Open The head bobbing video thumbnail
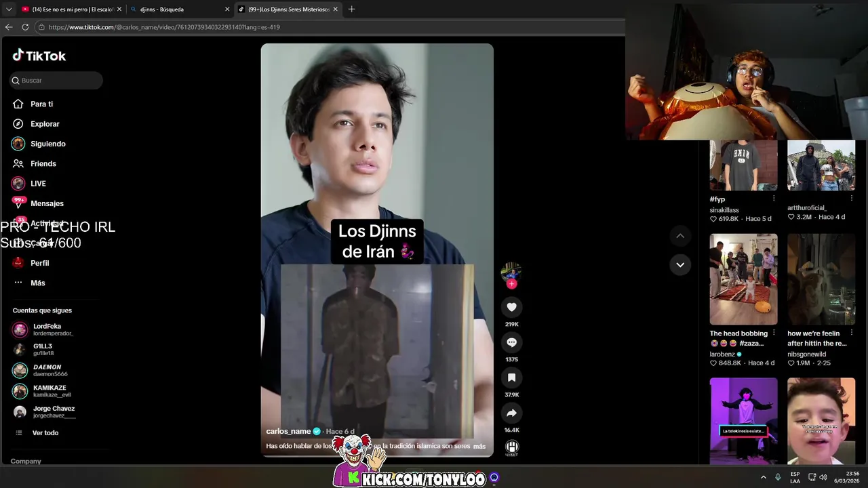Image resolution: width=868 pixels, height=488 pixels. pyautogui.click(x=743, y=279)
